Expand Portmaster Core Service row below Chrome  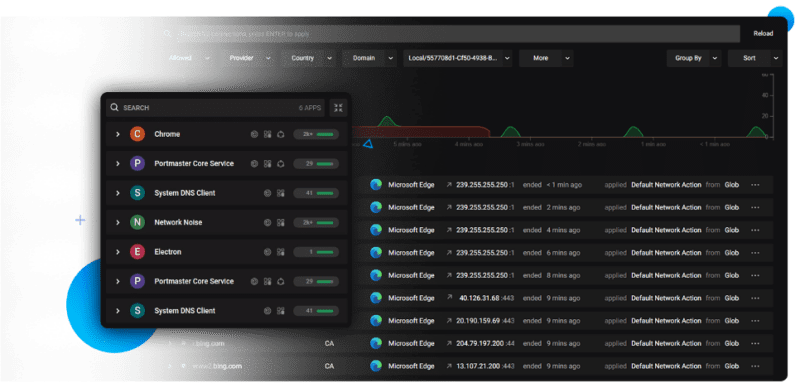[117, 164]
